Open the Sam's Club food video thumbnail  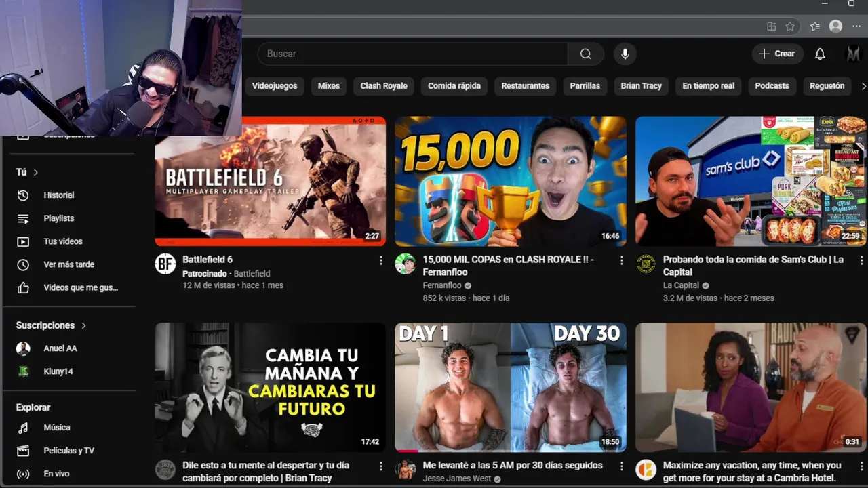[751, 181]
